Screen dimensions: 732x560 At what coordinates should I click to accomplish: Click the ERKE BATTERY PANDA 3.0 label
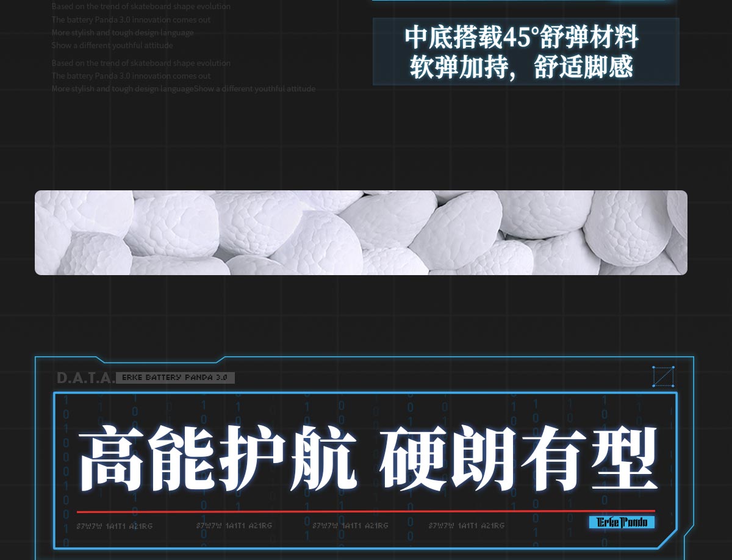[174, 378]
